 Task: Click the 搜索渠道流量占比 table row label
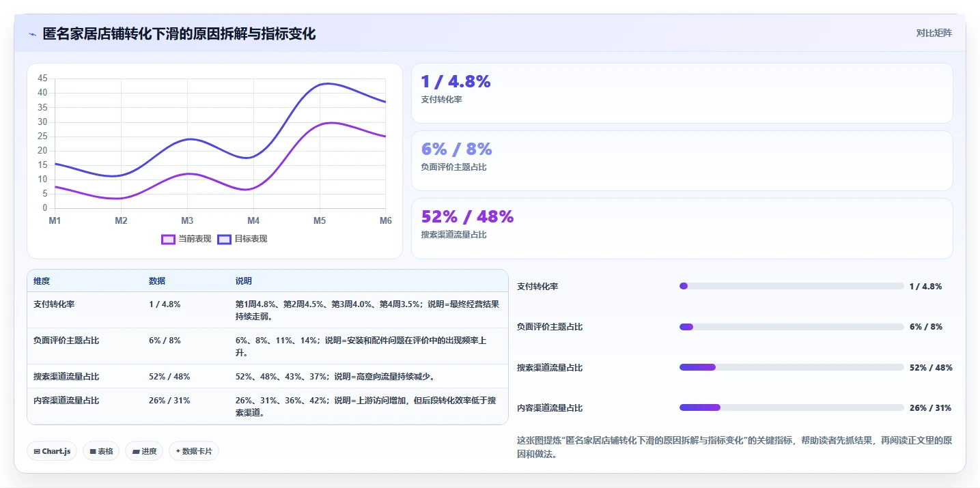pos(66,376)
